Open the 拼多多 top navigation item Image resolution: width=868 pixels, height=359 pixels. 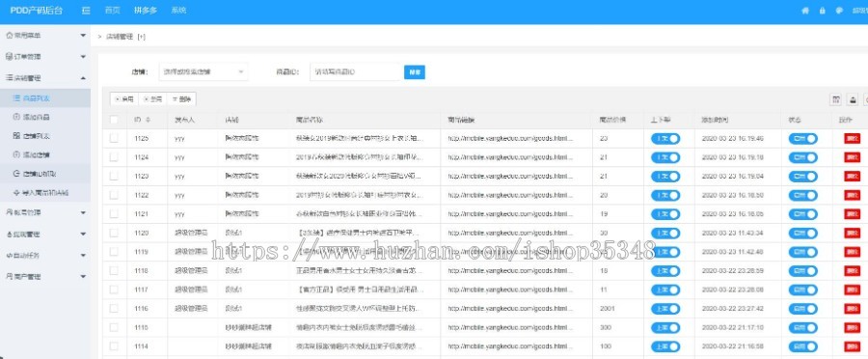146,11
